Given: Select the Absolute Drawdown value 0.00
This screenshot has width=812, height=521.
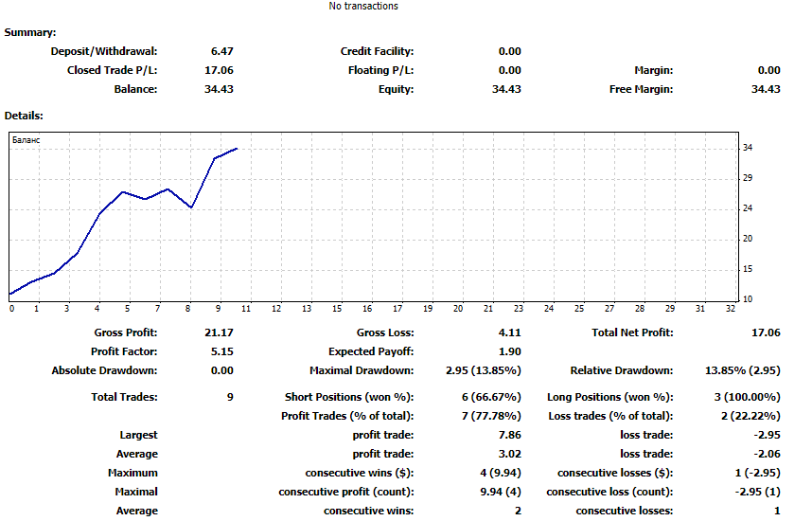Looking at the screenshot, I should click(221, 370).
